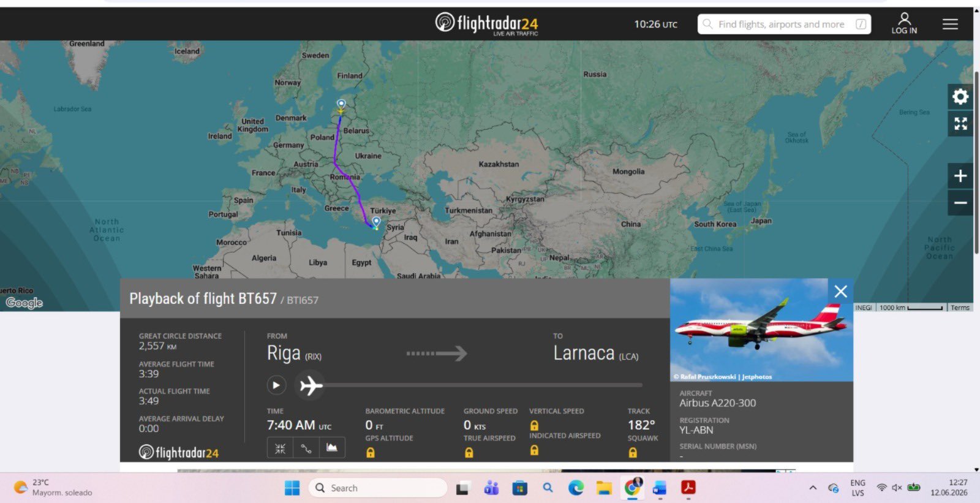Toggle the flight route display button

click(306, 448)
